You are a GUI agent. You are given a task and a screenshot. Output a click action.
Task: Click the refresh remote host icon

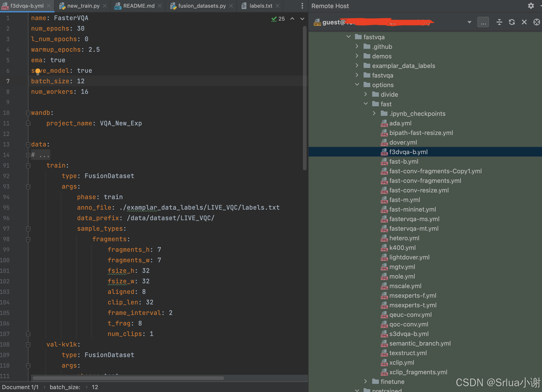click(512, 22)
